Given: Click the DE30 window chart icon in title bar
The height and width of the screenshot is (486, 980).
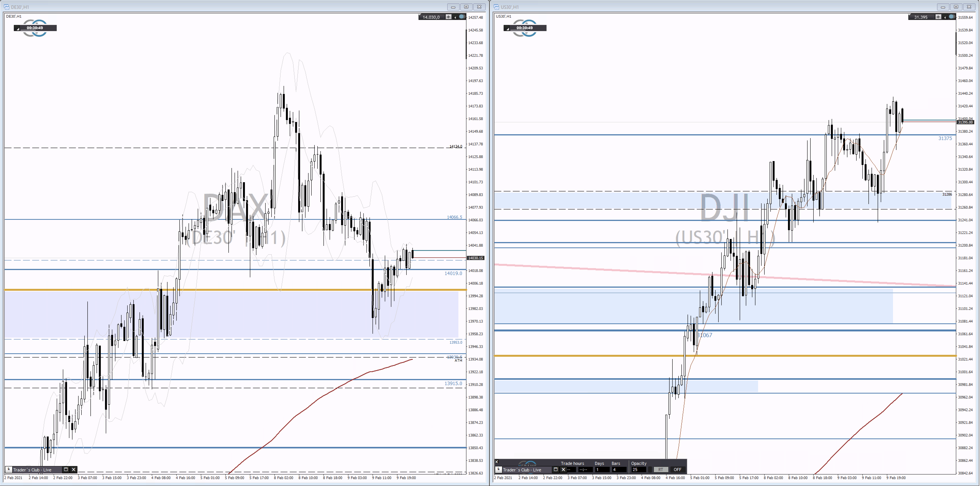Looking at the screenshot, I should [7, 7].
